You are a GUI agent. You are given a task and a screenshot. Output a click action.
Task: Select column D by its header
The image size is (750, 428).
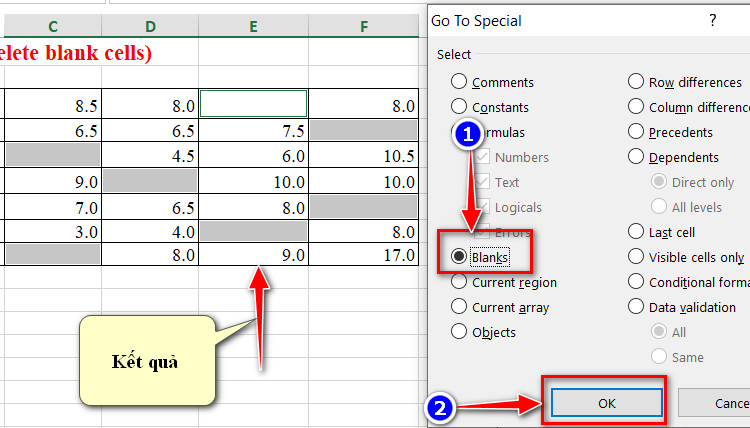150,26
